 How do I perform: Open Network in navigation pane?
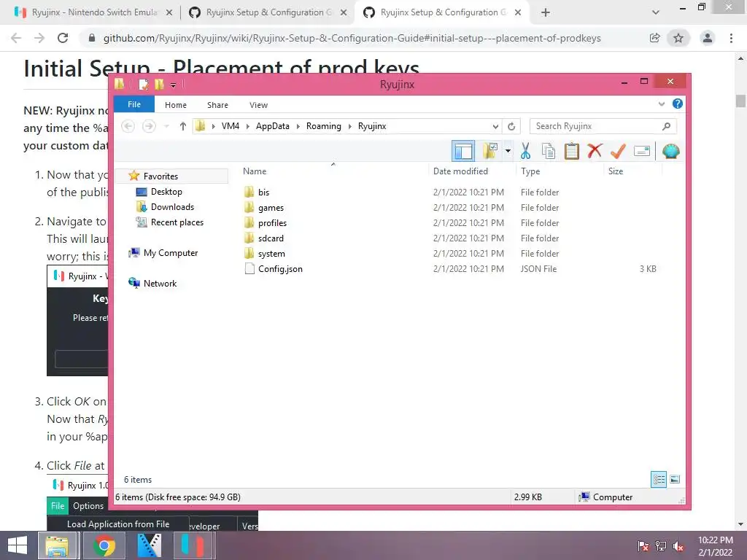(160, 284)
